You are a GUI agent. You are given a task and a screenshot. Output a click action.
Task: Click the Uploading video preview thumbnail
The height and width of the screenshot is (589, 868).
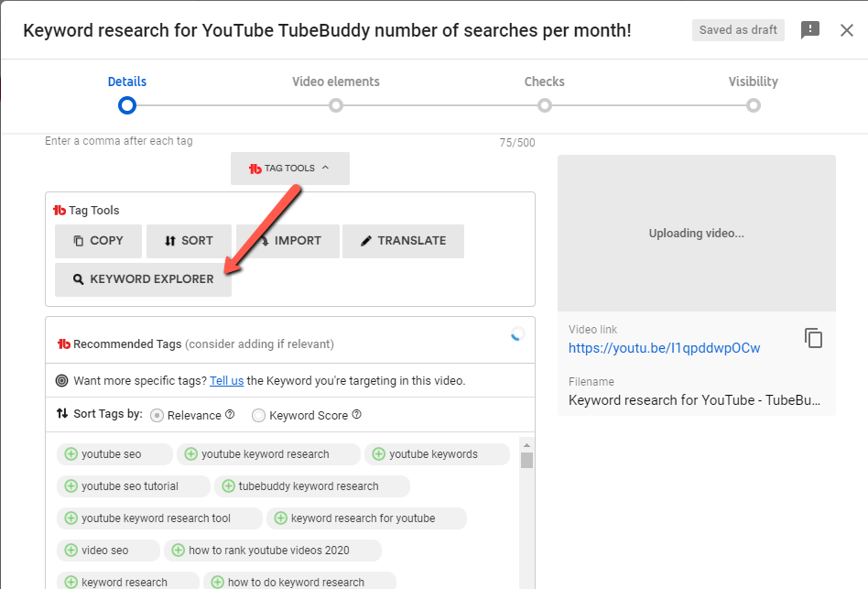coord(696,233)
